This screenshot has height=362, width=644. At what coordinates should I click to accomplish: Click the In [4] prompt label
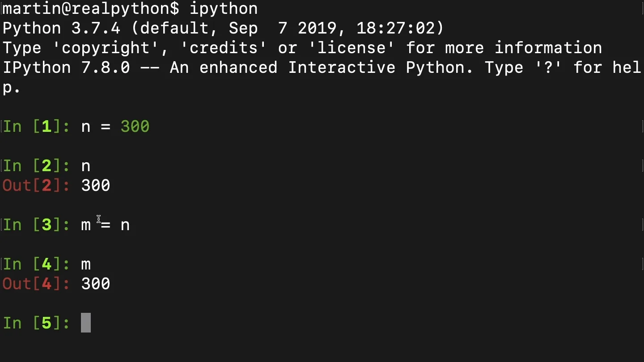click(36, 264)
